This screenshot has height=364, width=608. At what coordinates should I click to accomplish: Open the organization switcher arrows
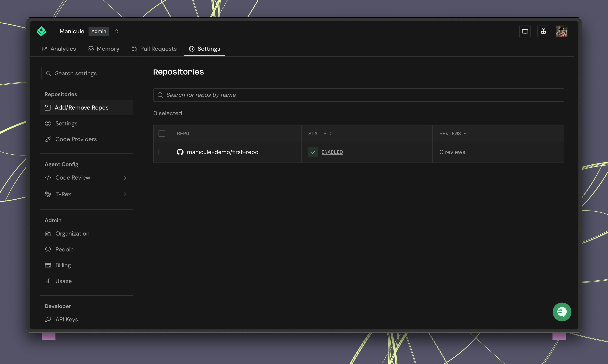[x=117, y=31]
